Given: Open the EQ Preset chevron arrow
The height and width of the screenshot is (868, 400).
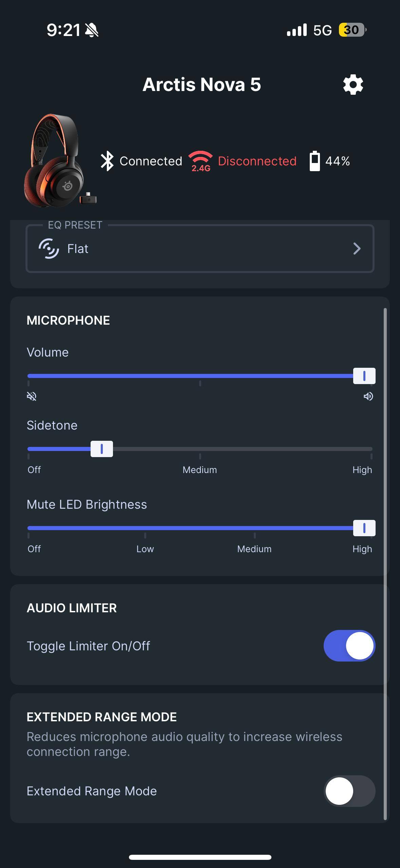Looking at the screenshot, I should point(357,249).
